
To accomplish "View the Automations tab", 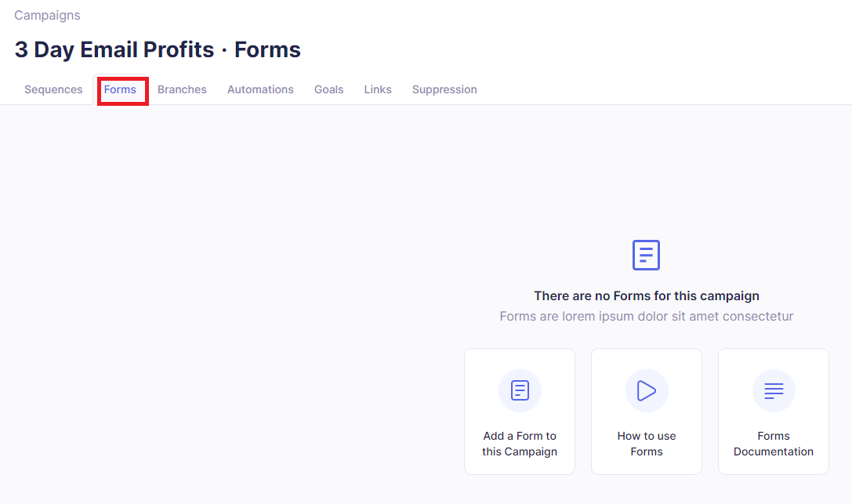I will tap(260, 89).
